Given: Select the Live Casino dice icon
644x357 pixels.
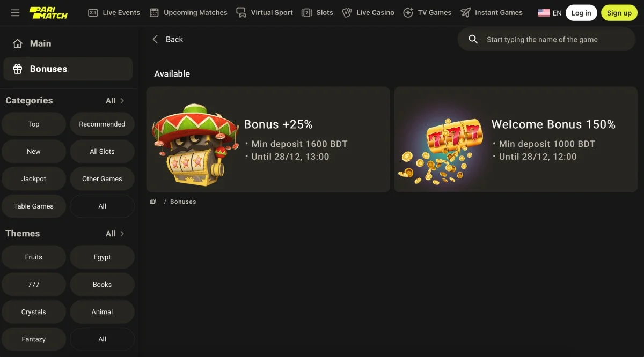Looking at the screenshot, I should tap(347, 12).
